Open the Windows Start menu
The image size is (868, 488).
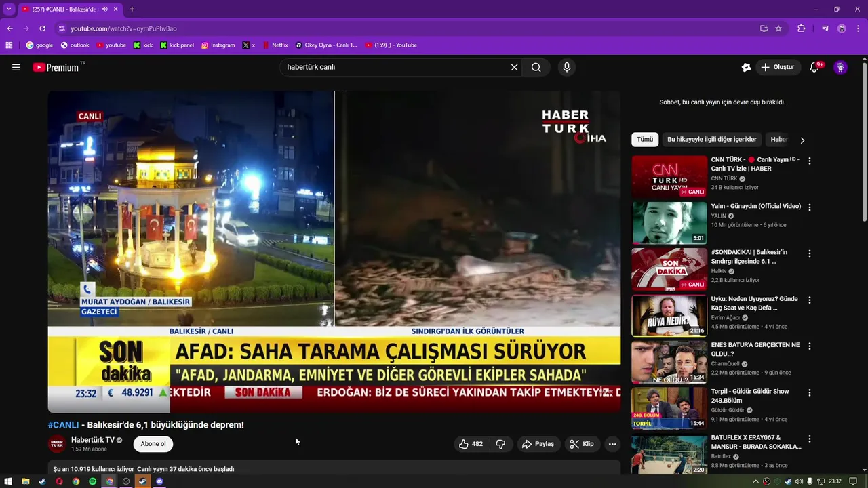click(x=9, y=481)
